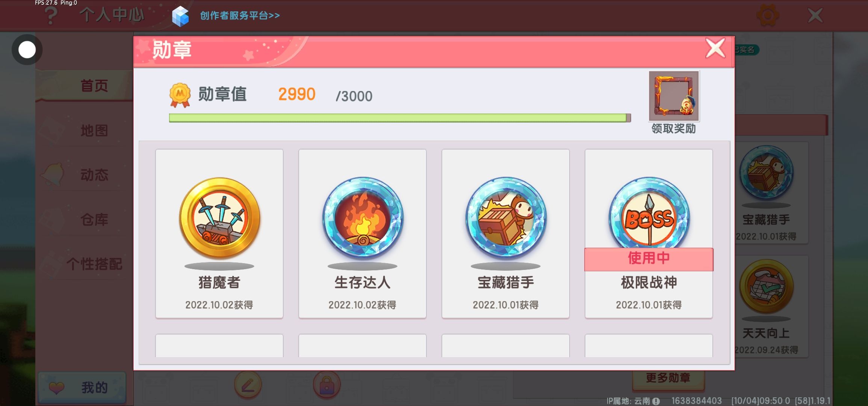Select the 猎魔者 gold sword medal
The height and width of the screenshot is (406, 868).
coord(219,218)
